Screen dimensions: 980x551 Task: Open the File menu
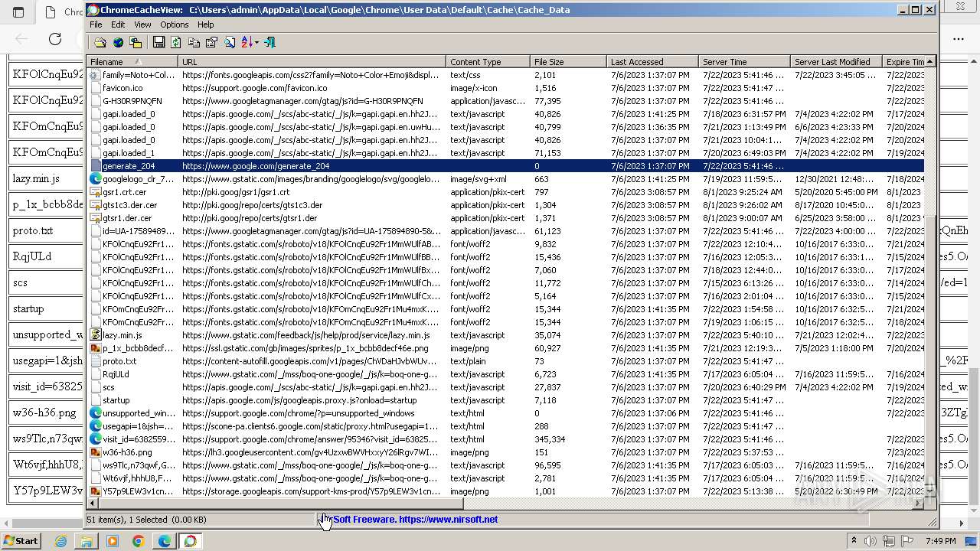[x=96, y=24]
